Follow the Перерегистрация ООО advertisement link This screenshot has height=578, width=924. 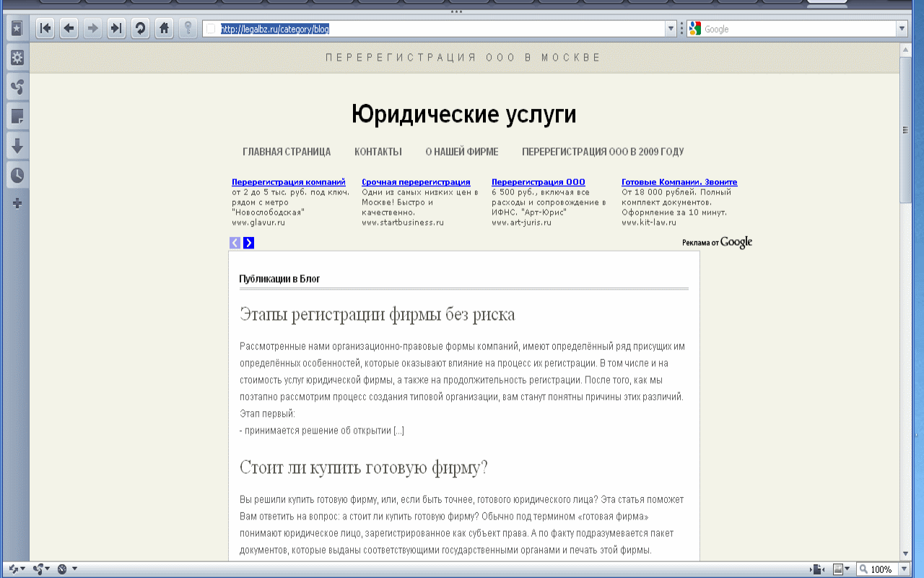[538, 181]
